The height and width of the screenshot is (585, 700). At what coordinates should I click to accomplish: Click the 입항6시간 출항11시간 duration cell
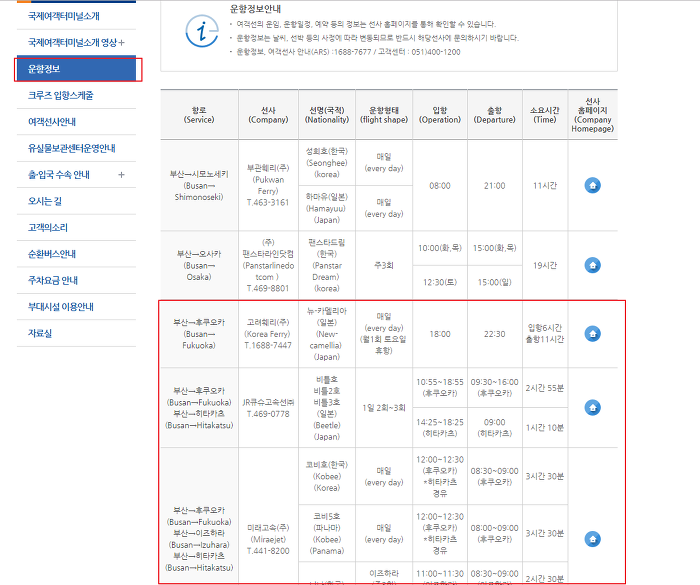[545, 334]
